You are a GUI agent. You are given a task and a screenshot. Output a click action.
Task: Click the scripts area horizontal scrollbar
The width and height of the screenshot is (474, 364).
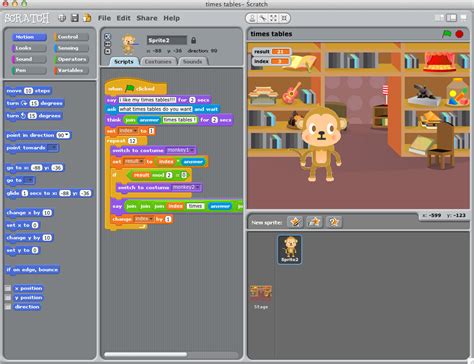pyautogui.click(x=145, y=354)
